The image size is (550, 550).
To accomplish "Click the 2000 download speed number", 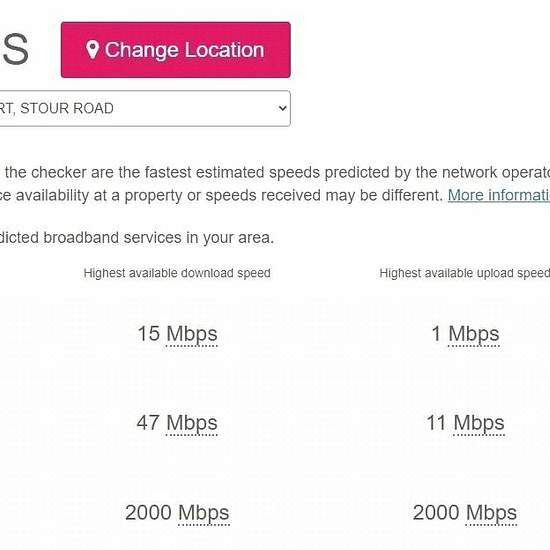I will click(148, 513).
